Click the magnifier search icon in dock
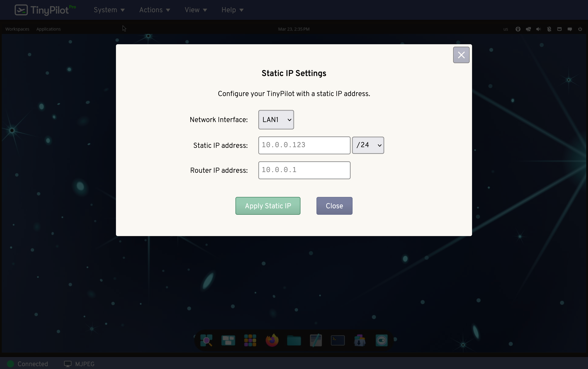588x369 pixels. click(206, 340)
